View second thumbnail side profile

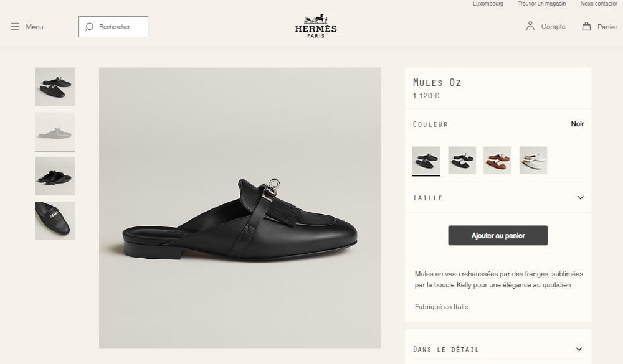tap(55, 131)
